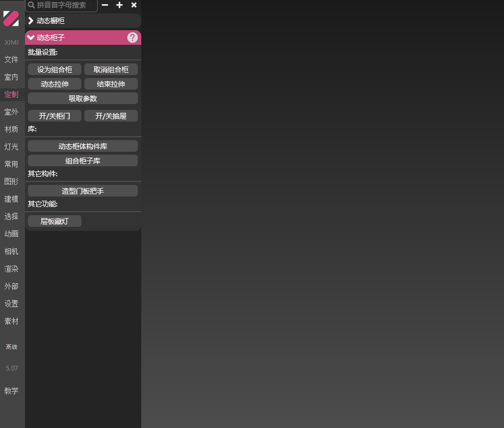Click the 吸取参数 button

(x=83, y=98)
